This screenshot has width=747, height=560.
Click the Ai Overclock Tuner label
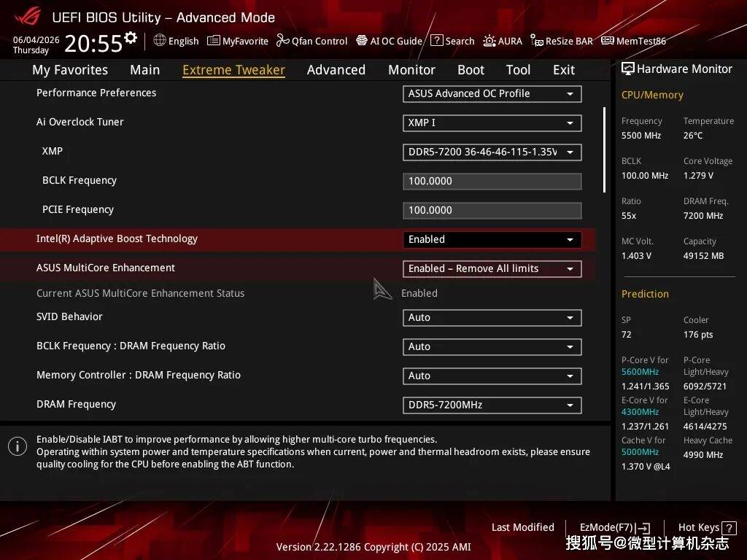tap(80, 122)
